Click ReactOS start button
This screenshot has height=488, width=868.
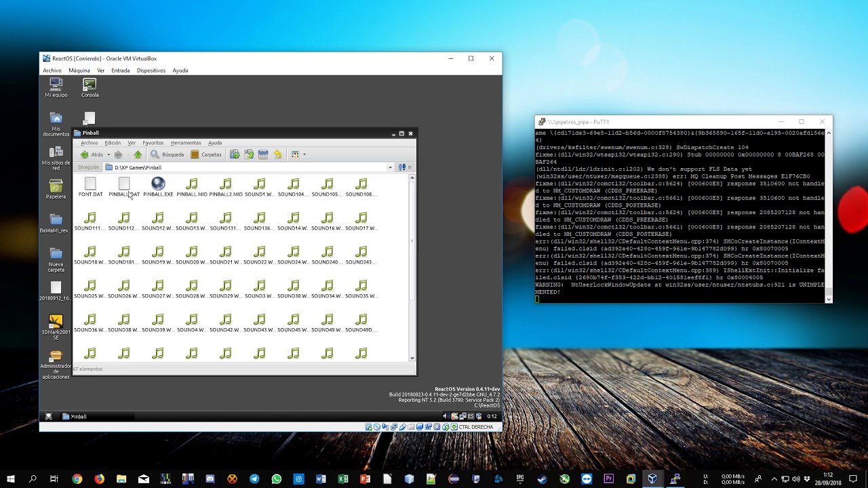click(48, 416)
